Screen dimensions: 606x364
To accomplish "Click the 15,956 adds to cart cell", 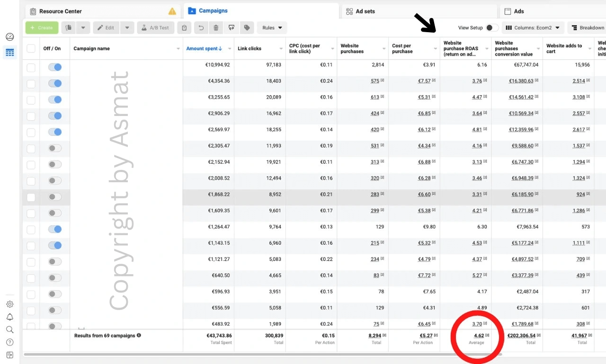I will coord(582,65).
